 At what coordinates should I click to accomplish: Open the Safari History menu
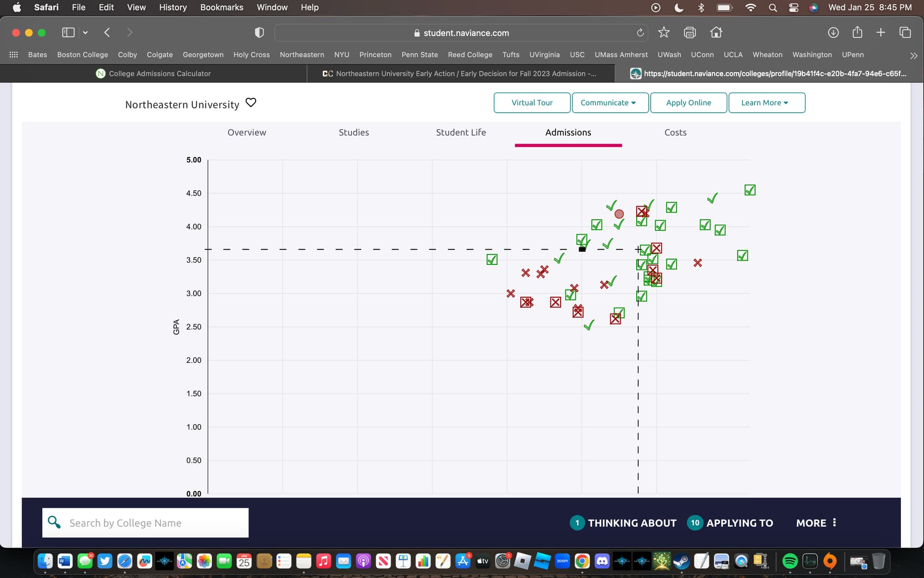(x=173, y=7)
